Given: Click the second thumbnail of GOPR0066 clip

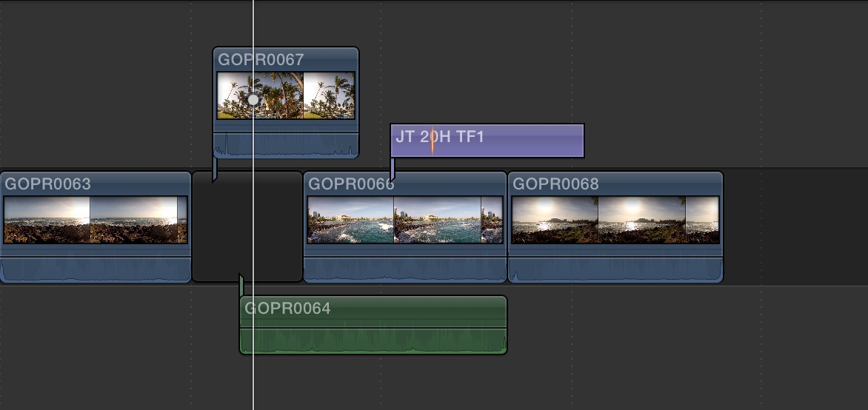Looking at the screenshot, I should point(437,220).
